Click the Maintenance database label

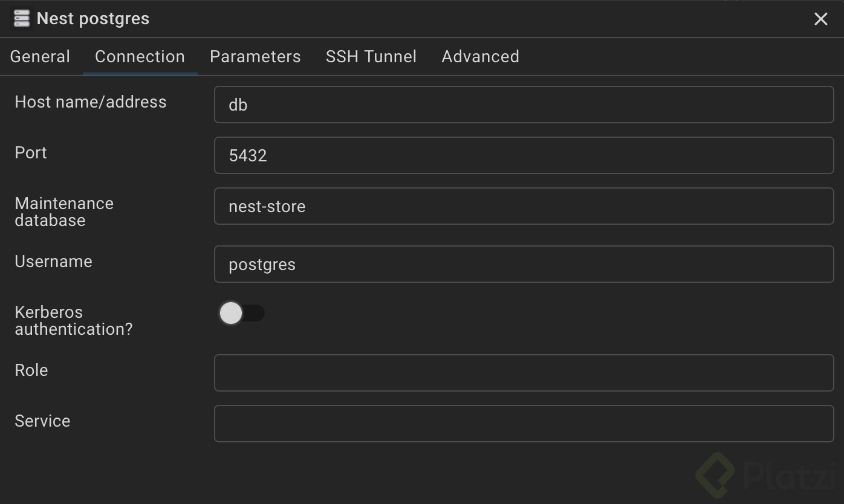pos(64,212)
